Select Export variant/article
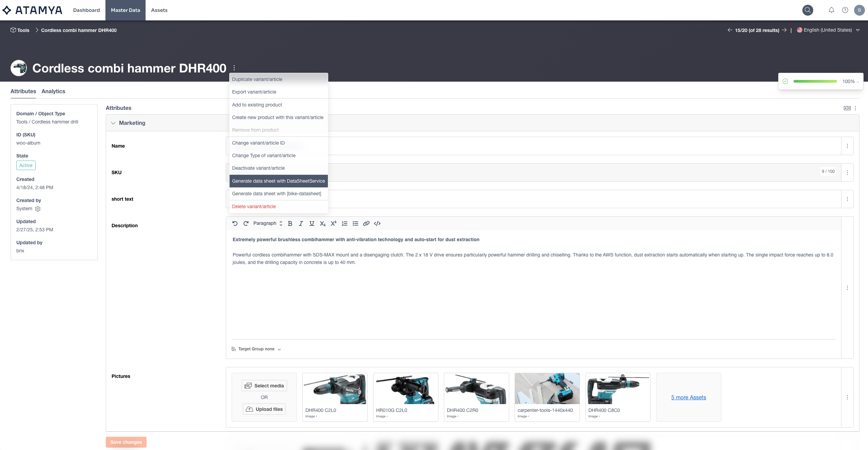The height and width of the screenshot is (450, 868). 279,92
